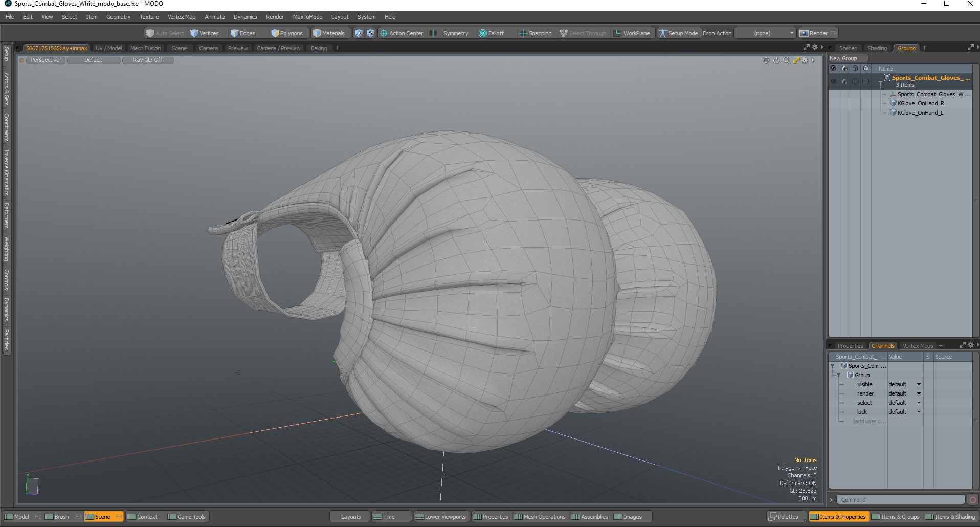The width and height of the screenshot is (980, 527).
Task: Open the Drop Action (none) dropdown
Action: pyautogui.click(x=766, y=33)
